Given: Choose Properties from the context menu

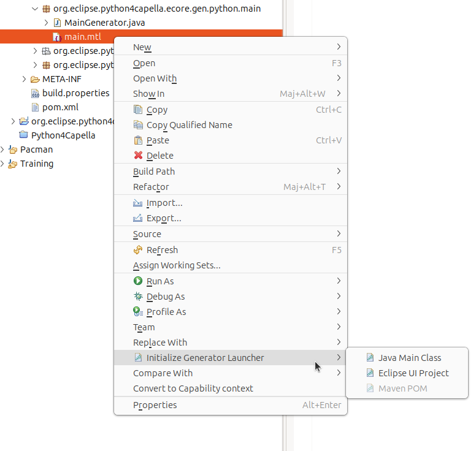Looking at the screenshot, I should tap(155, 405).
